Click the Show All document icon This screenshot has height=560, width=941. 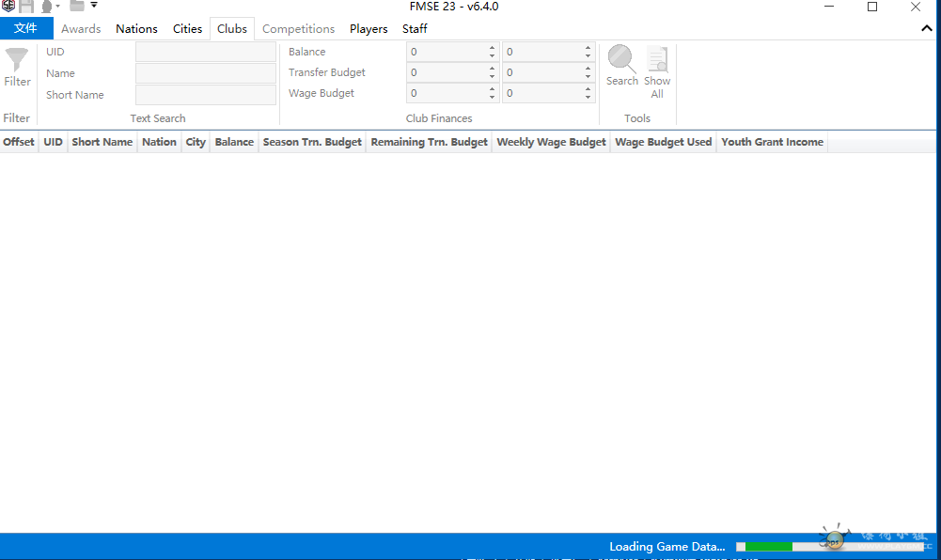657,60
